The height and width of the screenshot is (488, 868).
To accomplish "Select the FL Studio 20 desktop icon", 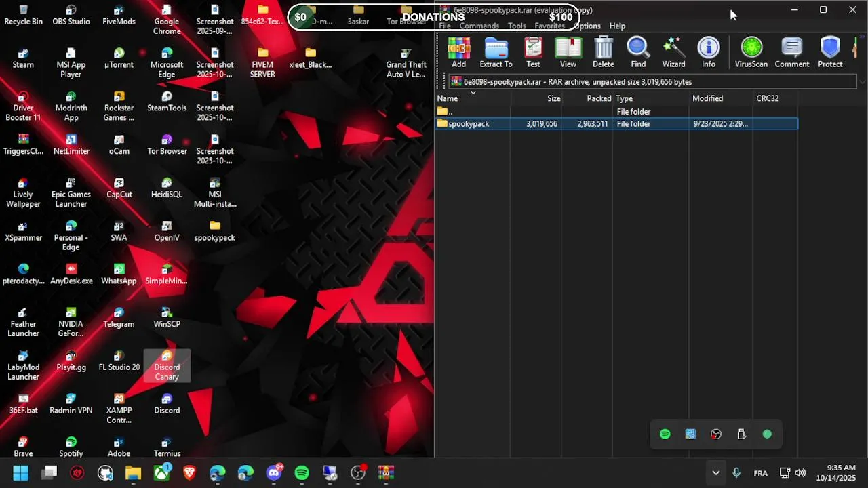I will [x=119, y=361].
